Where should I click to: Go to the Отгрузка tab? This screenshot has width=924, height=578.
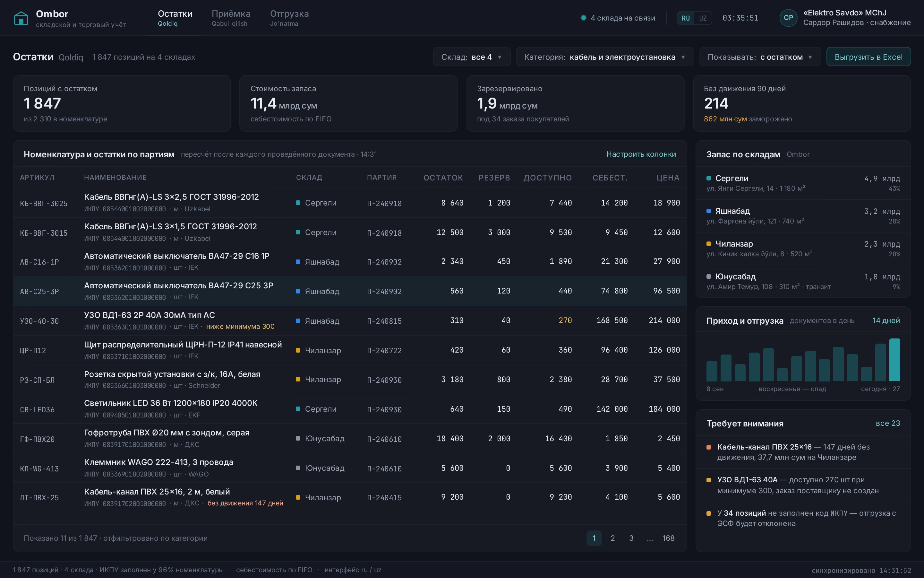[289, 18]
